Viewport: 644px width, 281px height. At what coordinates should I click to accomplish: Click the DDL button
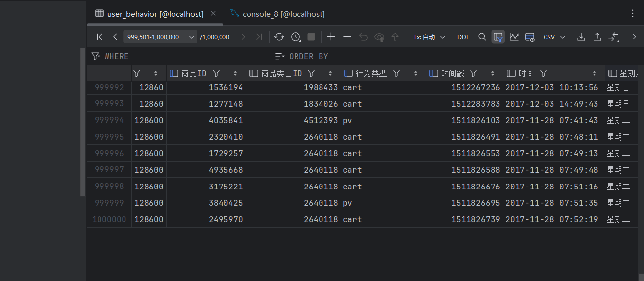463,37
